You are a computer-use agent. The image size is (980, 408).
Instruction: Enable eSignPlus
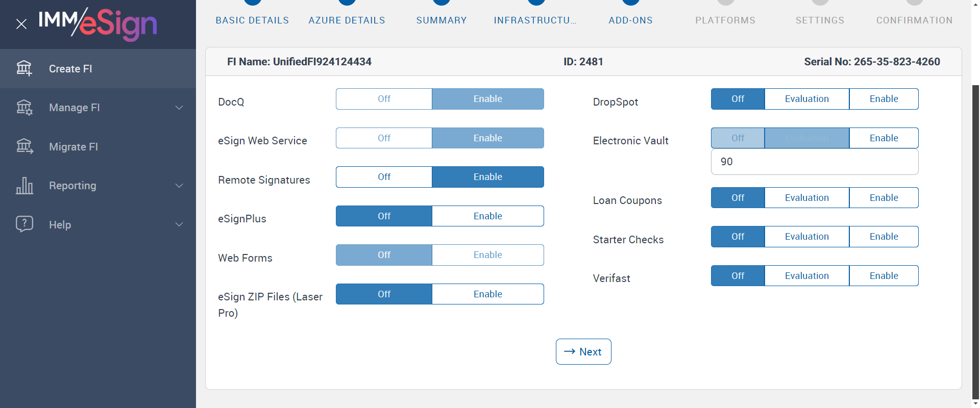[488, 216]
